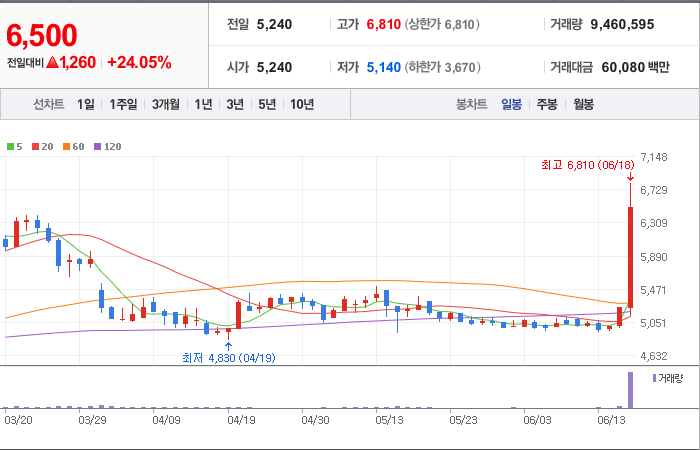Select the 1년 chart period

[x=203, y=104]
